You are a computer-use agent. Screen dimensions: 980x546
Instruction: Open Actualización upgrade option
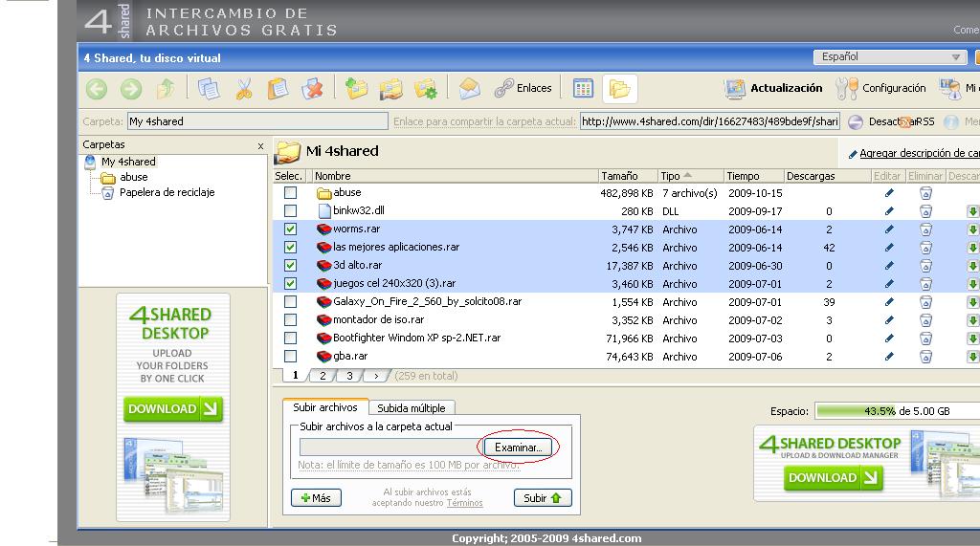(x=773, y=88)
